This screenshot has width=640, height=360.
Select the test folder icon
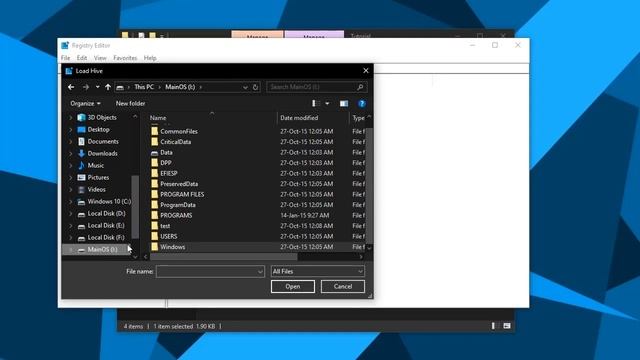(154, 226)
